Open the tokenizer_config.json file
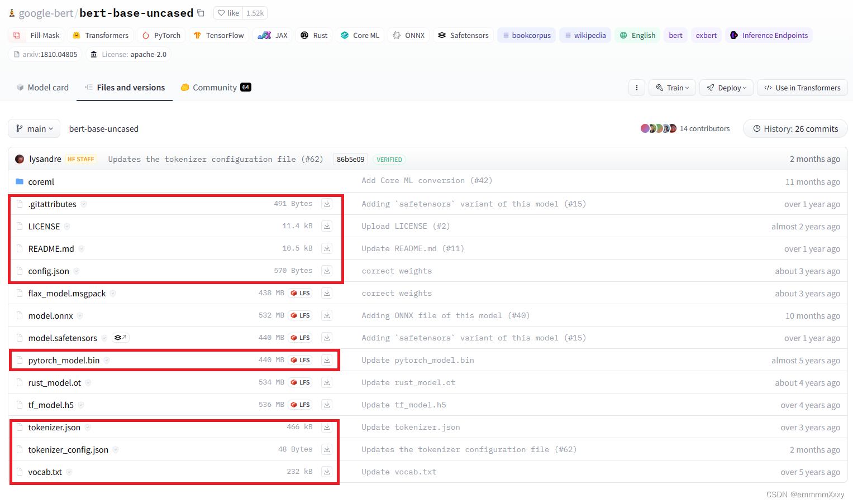Image resolution: width=853 pixels, height=504 pixels. coord(68,450)
